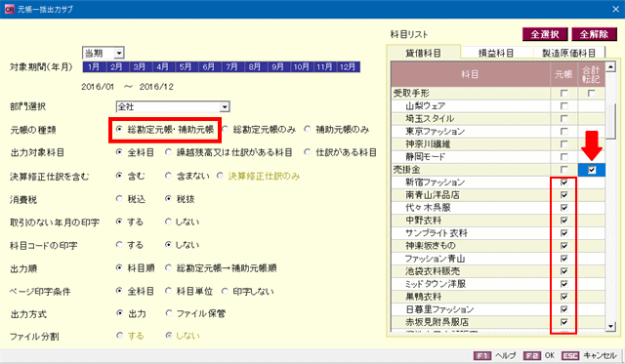Uncheck 元帳 for 中野衣料
625x364 pixels.
pos(564,221)
